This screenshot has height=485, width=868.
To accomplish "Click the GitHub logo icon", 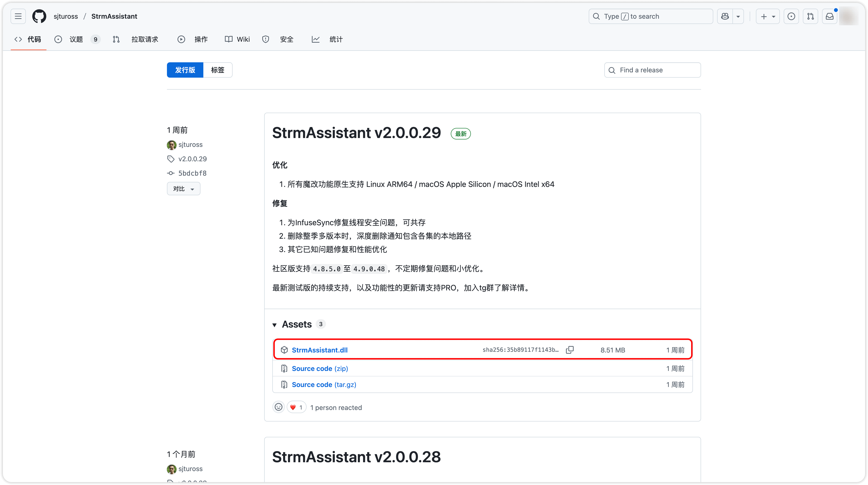I will point(39,16).
